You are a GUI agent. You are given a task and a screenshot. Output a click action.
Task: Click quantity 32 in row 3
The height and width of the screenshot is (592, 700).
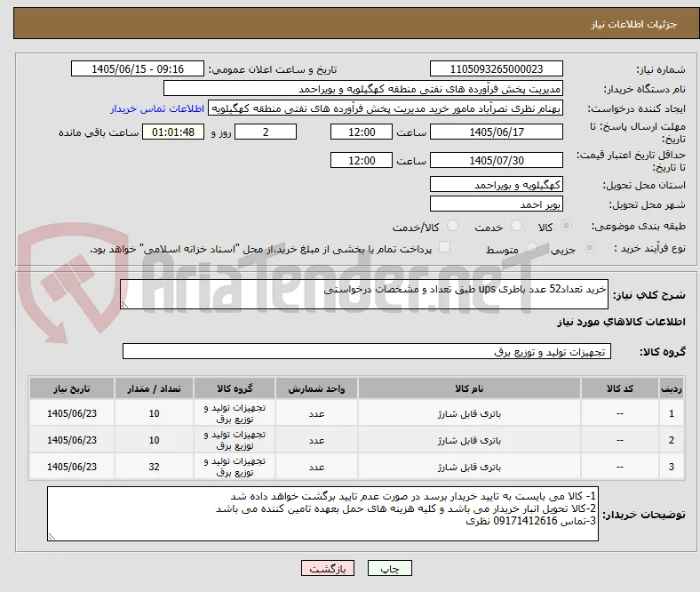coord(154,467)
